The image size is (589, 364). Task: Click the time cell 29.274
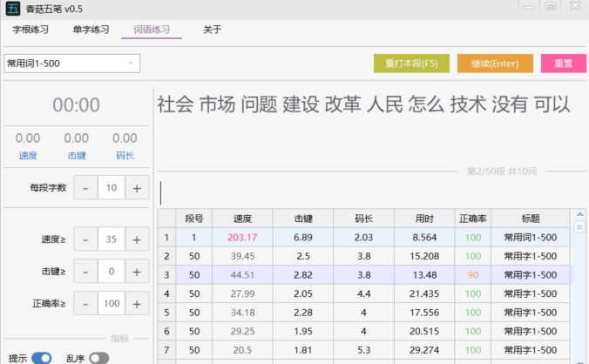(x=424, y=350)
